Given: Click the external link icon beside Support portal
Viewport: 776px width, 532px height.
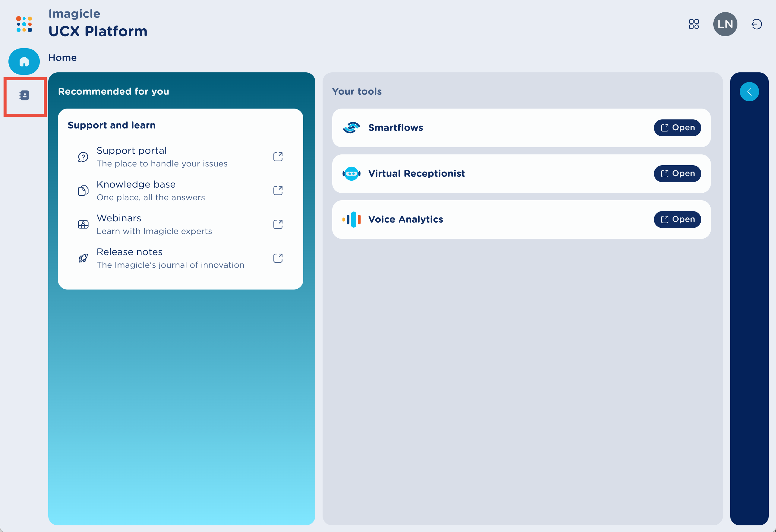Looking at the screenshot, I should 278,157.
